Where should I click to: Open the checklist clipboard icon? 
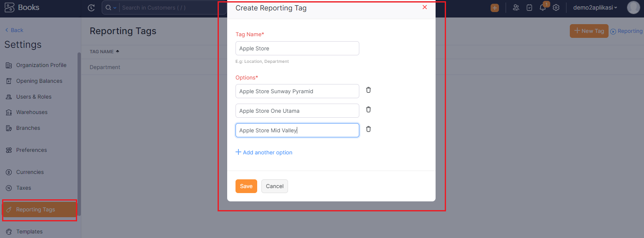(529, 7)
